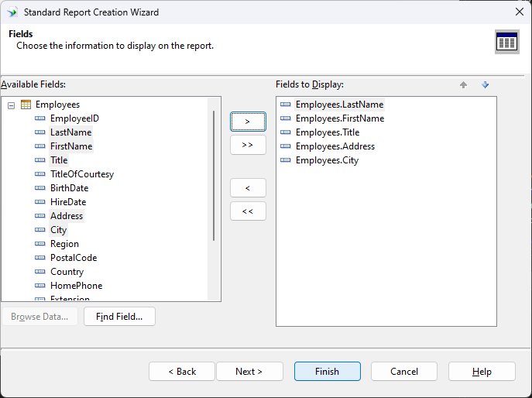Open the Find Field dialog
The image size is (532, 398).
click(x=119, y=317)
